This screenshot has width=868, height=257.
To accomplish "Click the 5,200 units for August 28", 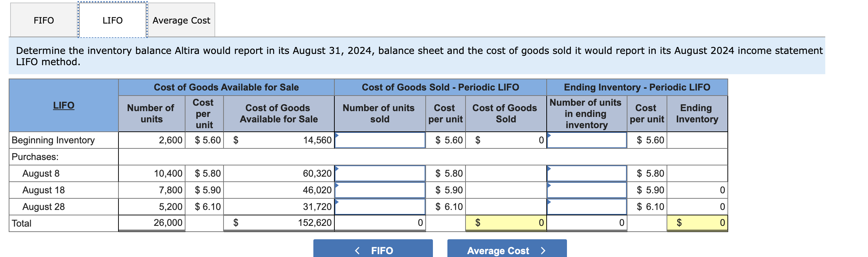I will 171,207.
